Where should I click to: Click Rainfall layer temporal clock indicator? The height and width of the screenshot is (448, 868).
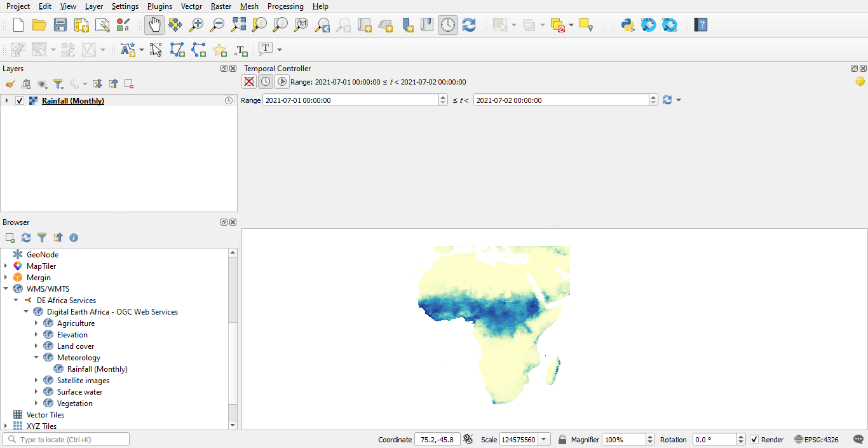[229, 100]
